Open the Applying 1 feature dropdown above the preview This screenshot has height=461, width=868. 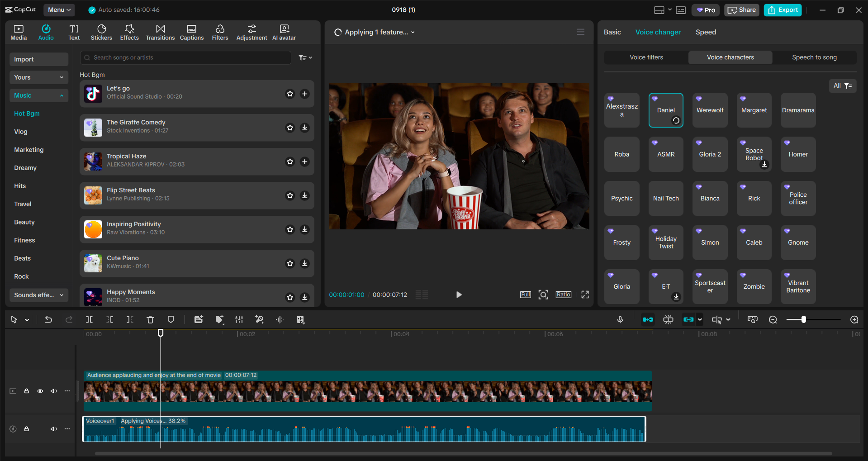[374, 32]
